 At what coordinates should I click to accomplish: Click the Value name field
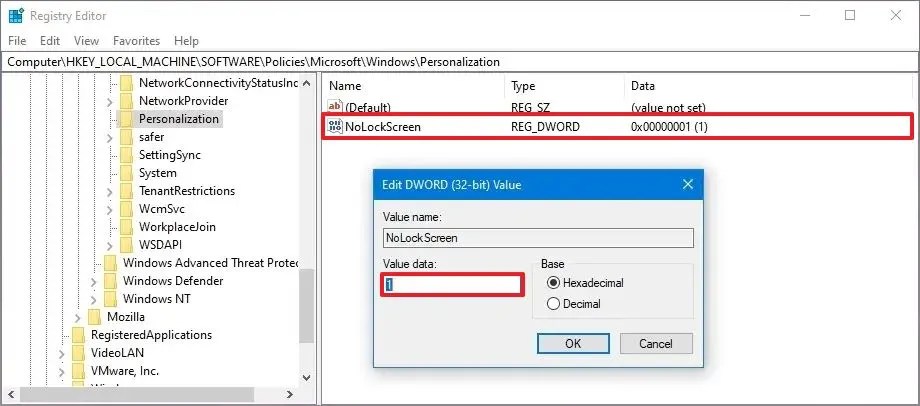538,238
